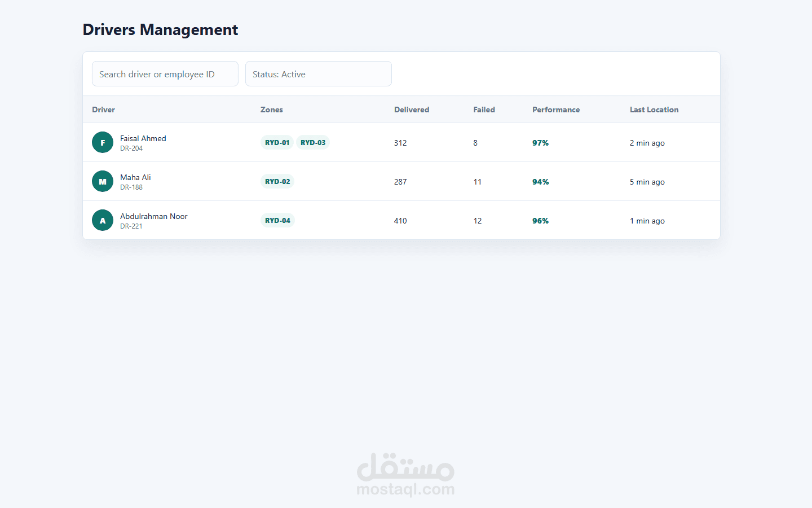
Task: Click the 96% performance value
Action: [541, 221]
